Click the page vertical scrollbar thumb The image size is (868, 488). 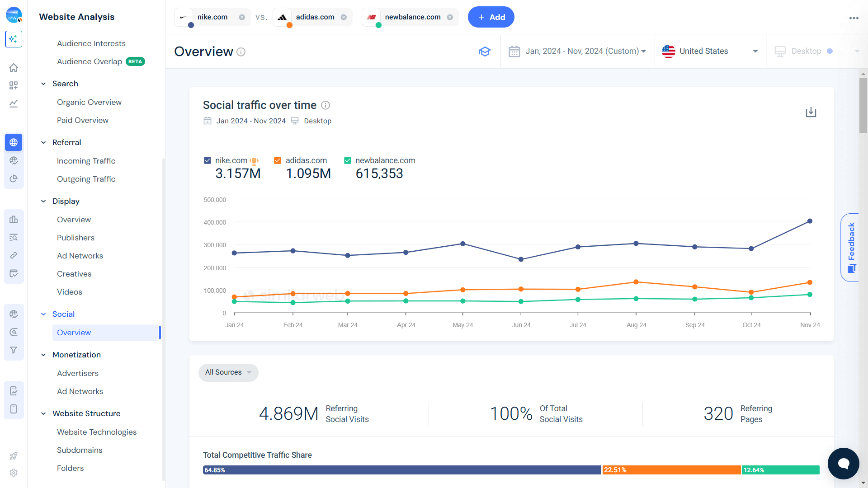point(863,105)
